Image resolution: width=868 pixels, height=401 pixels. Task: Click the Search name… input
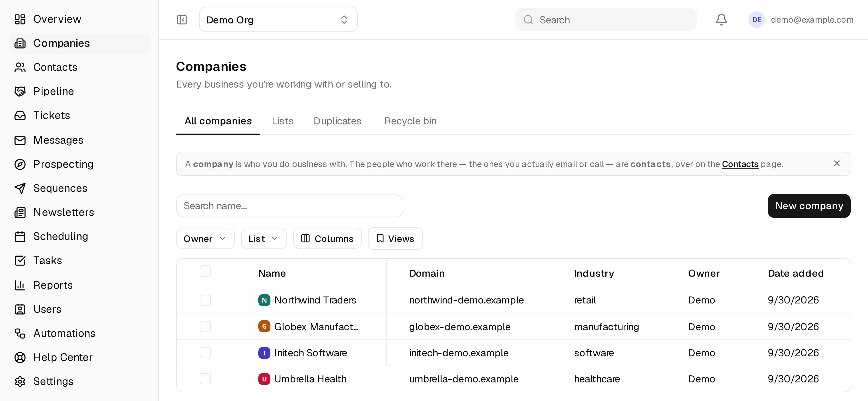(289, 206)
